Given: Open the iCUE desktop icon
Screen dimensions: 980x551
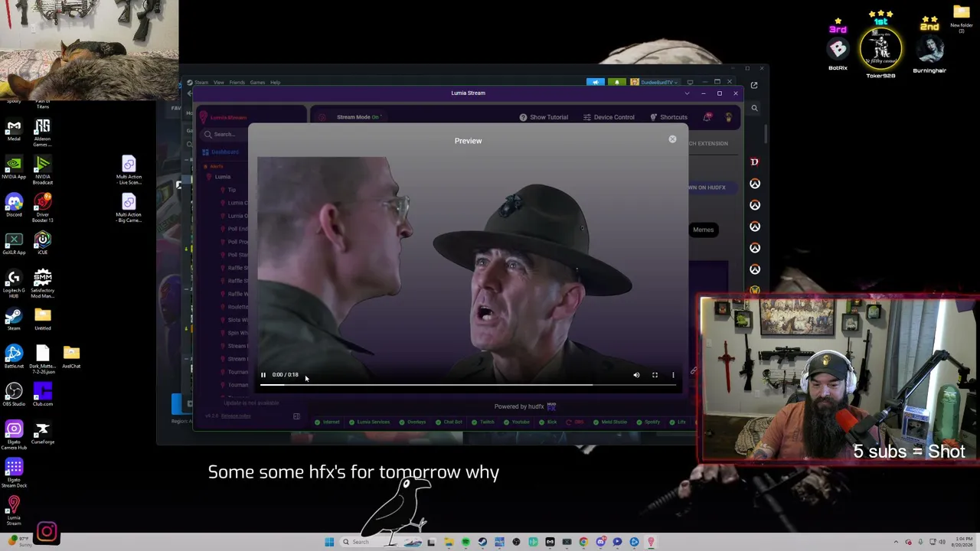Looking at the screenshot, I should (43, 243).
